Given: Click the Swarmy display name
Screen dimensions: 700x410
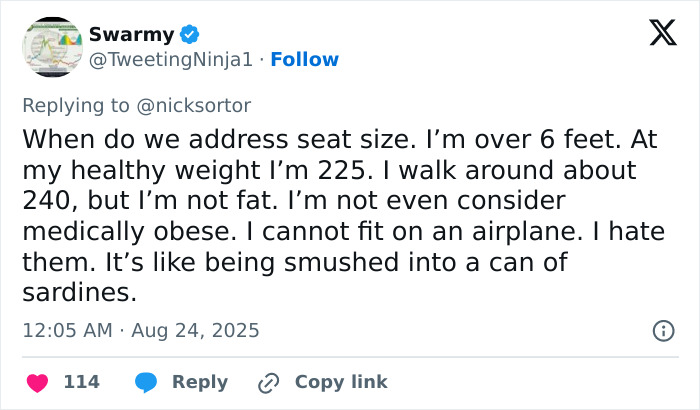Looking at the screenshot, I should pos(131,35).
